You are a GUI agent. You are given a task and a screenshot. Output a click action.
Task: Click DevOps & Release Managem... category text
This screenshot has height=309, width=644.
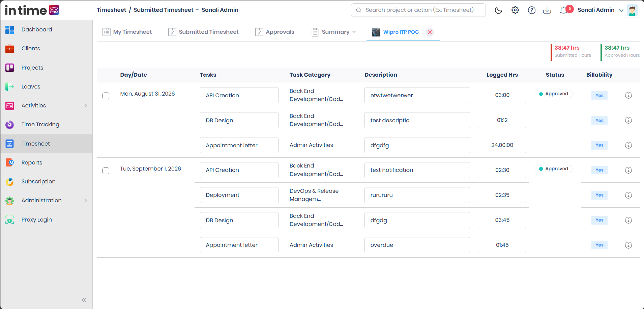click(314, 195)
